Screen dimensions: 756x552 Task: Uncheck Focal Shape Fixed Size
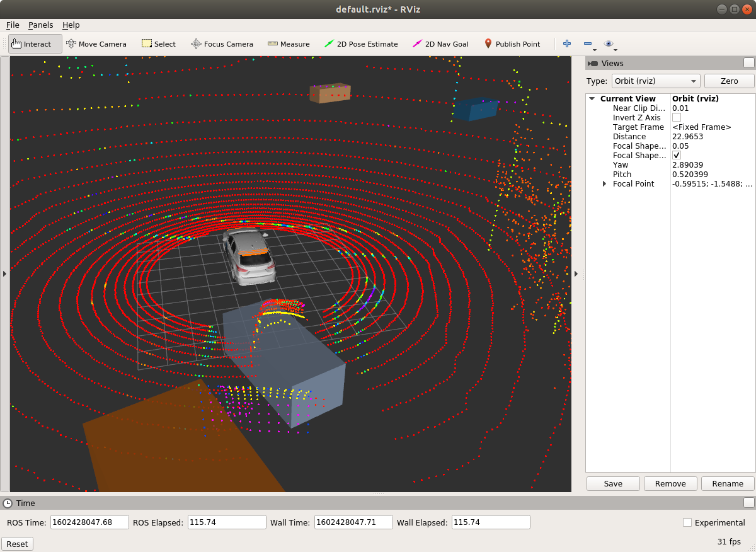676,155
